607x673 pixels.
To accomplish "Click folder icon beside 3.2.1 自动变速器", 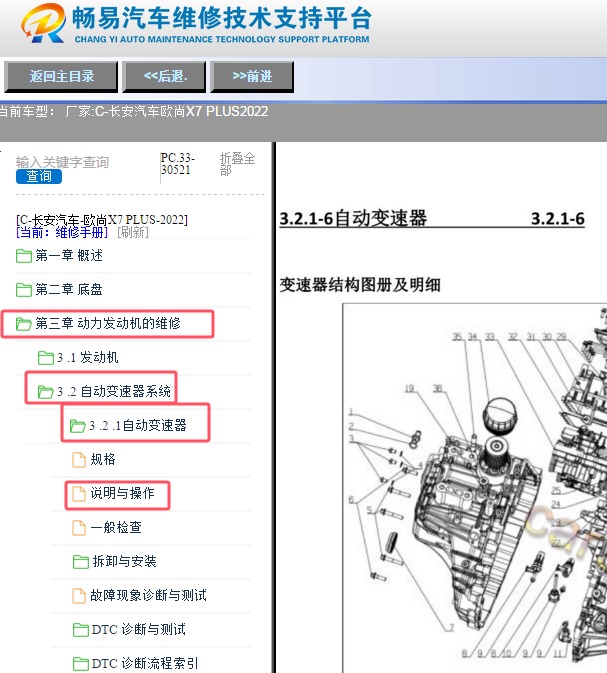I will (x=78, y=426).
